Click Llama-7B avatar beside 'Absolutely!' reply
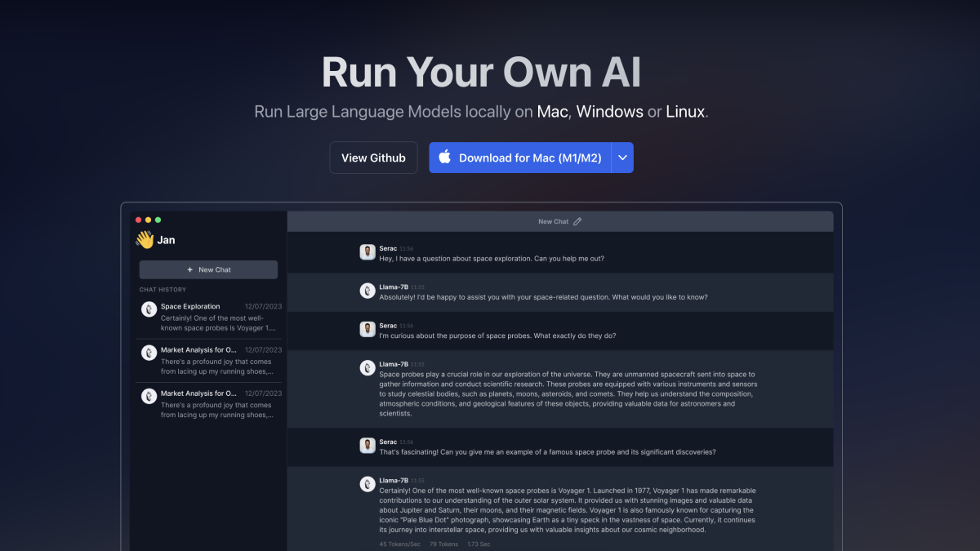Image resolution: width=980 pixels, height=551 pixels. (367, 291)
